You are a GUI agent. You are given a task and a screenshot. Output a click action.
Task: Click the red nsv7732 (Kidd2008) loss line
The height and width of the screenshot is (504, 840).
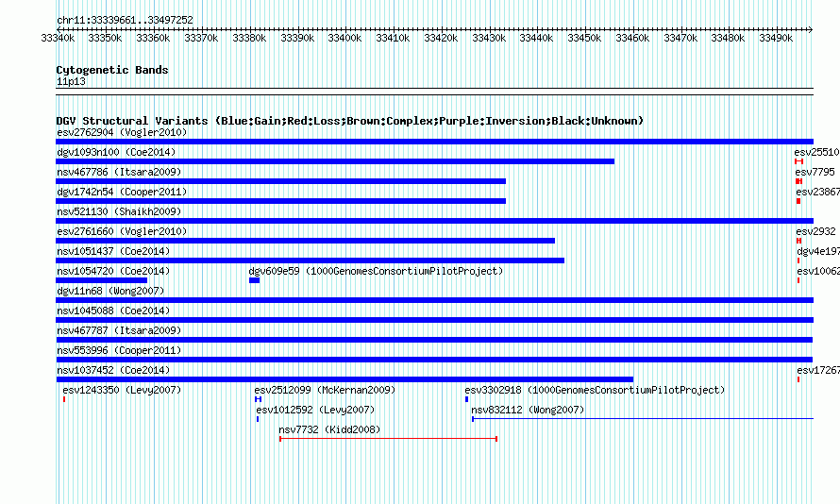tap(389, 439)
